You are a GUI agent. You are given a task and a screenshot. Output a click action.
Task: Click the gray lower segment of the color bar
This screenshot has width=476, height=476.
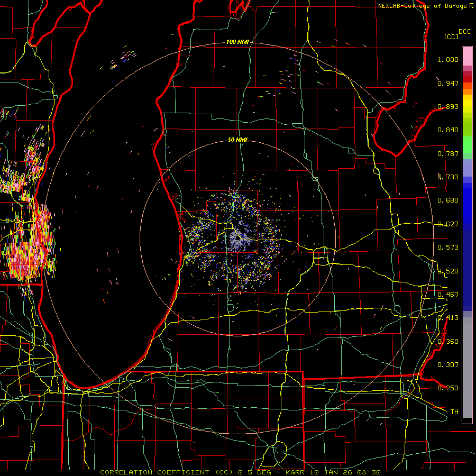(467, 368)
